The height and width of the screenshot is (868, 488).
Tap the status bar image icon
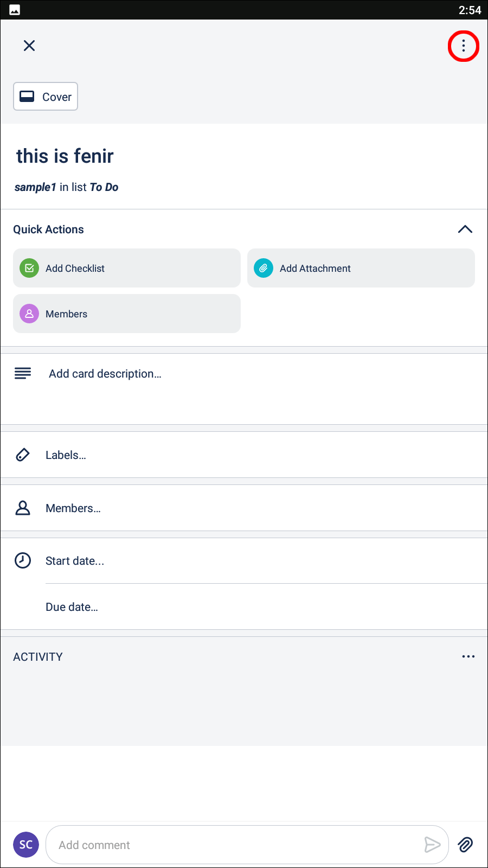click(x=15, y=9)
